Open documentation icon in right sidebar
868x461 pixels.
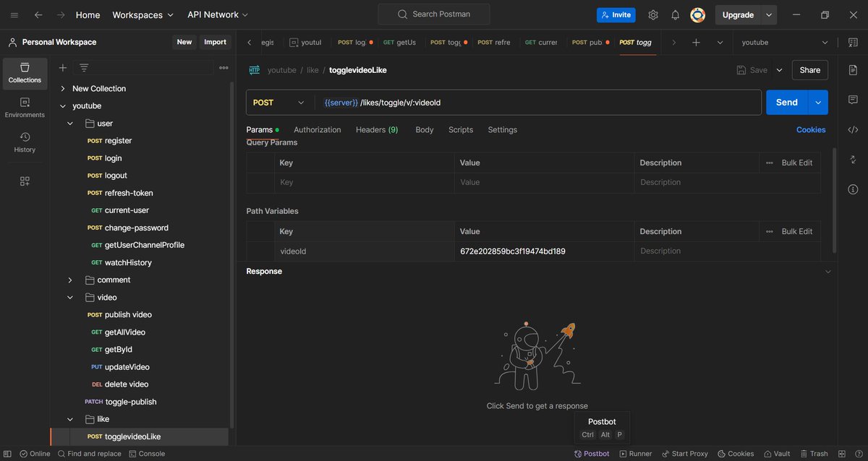(x=853, y=70)
